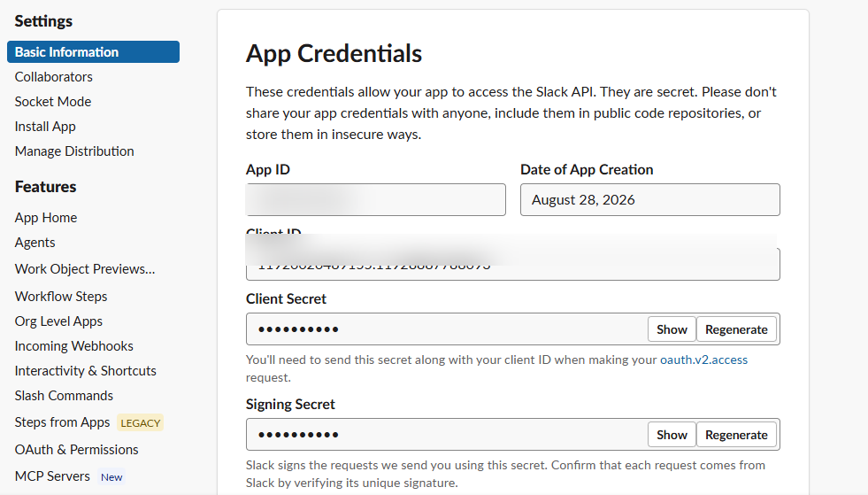Image resolution: width=868 pixels, height=495 pixels.
Task: Click the App ID field
Action: [375, 199]
